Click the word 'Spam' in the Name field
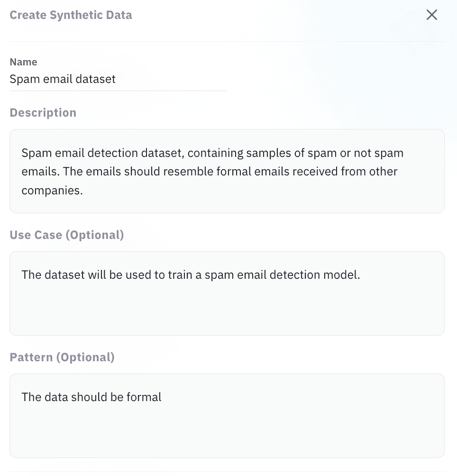This screenshot has height=476, width=457. [x=25, y=79]
